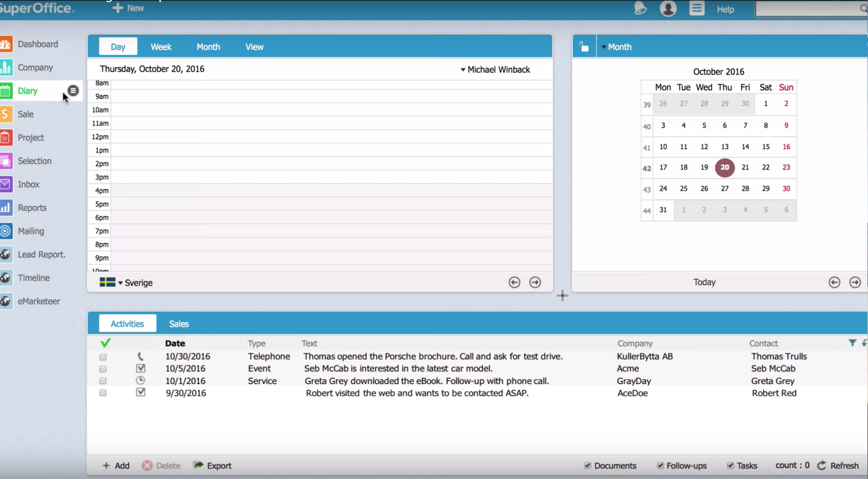
Task: Toggle completed mark on 10/5/2016 Event row
Action: (x=140, y=368)
